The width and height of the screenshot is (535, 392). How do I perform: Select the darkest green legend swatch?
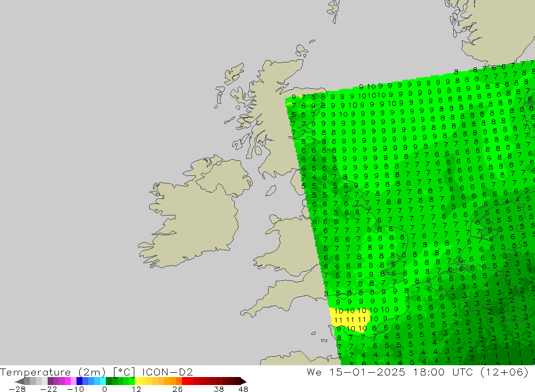tap(109, 381)
